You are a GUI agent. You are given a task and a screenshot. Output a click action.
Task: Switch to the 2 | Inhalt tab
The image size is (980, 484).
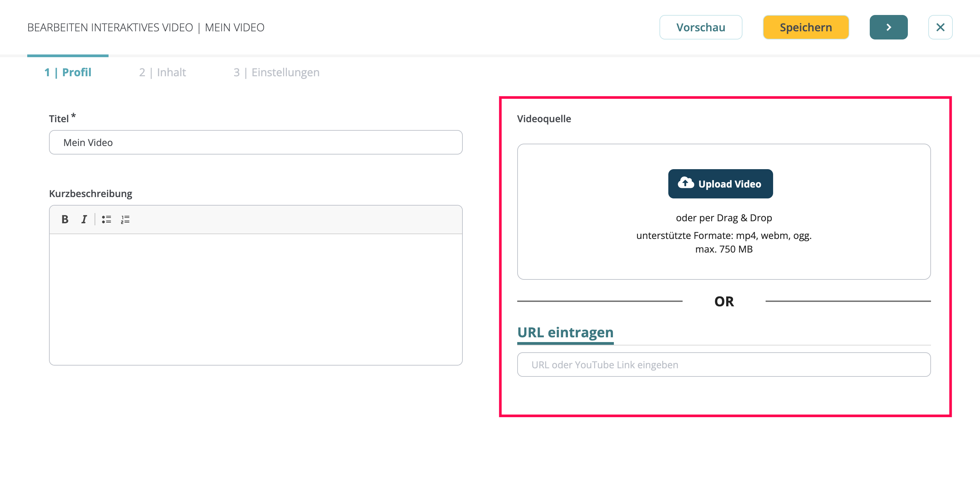[x=162, y=72]
